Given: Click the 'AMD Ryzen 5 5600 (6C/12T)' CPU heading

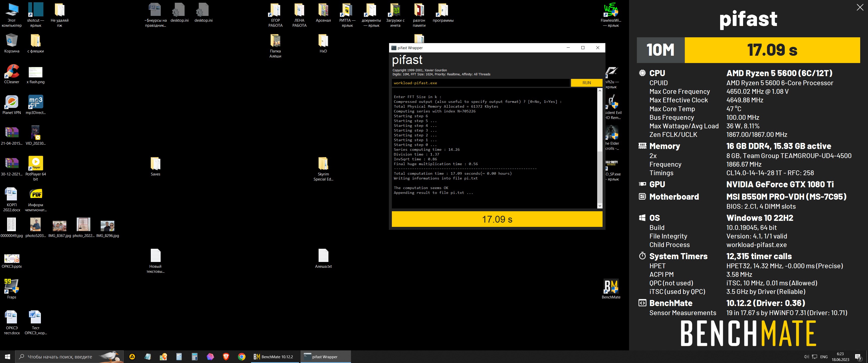Looking at the screenshot, I should click(779, 73).
